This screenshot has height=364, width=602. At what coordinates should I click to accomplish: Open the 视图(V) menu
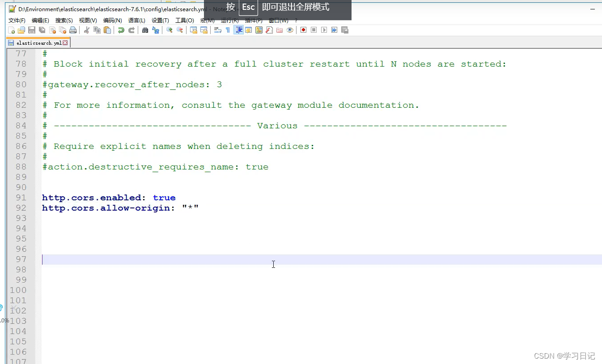coord(88,21)
